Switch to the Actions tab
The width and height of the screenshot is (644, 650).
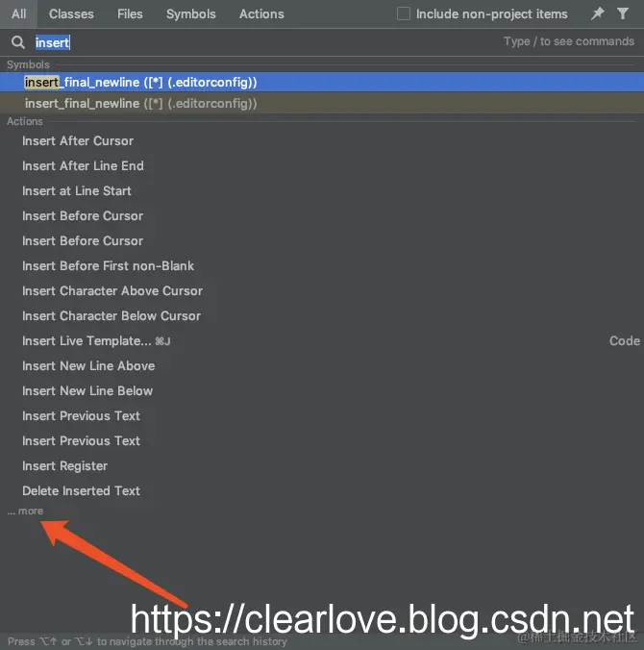(x=261, y=13)
